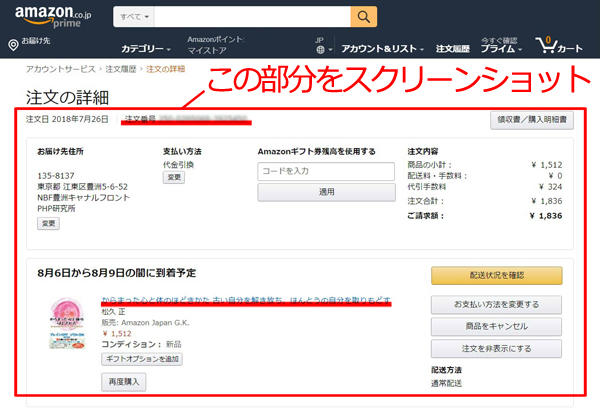Click the 再度購入 button

(124, 382)
